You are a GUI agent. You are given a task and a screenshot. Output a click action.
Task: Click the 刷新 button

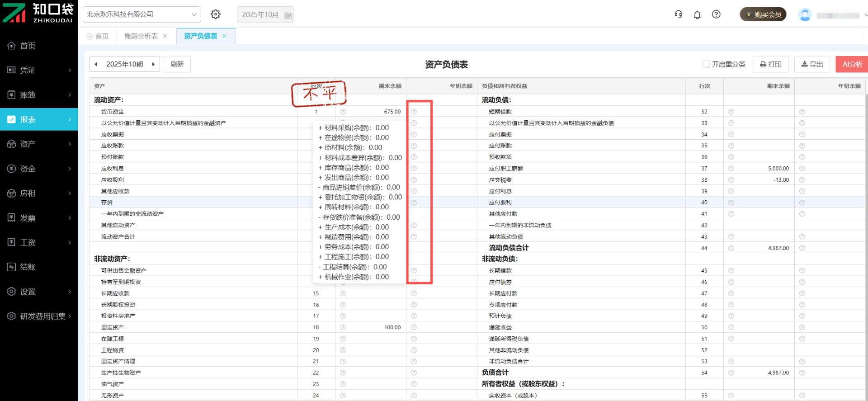click(177, 64)
